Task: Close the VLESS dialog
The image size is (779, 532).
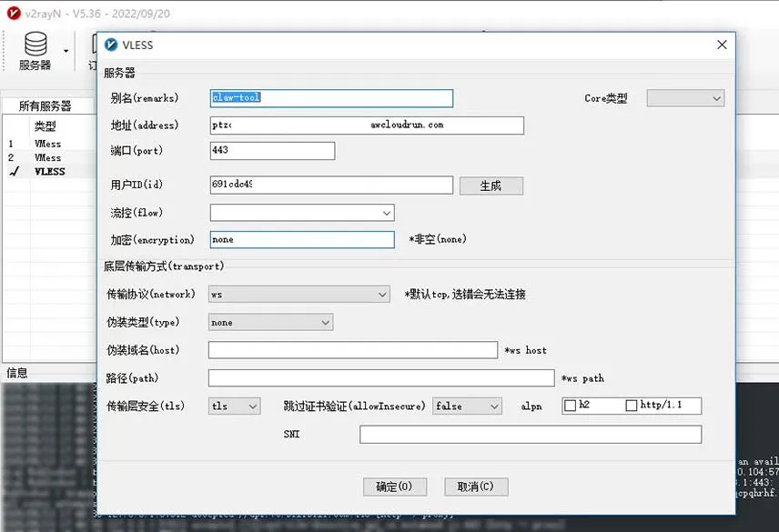Action: pos(722,45)
